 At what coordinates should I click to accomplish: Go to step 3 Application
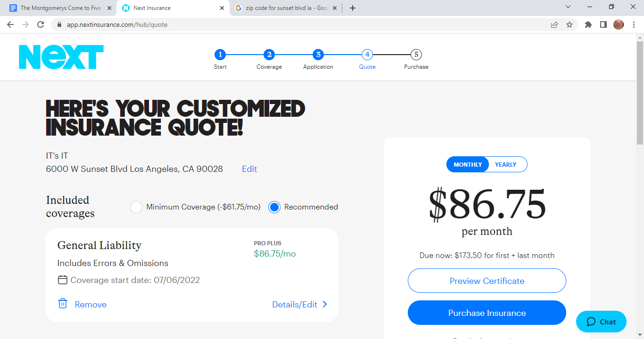318,55
